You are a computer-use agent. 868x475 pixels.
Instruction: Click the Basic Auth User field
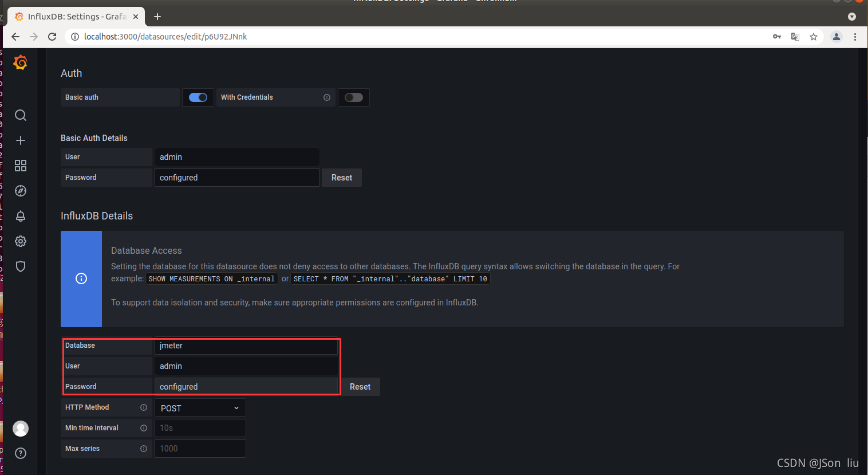(237, 157)
